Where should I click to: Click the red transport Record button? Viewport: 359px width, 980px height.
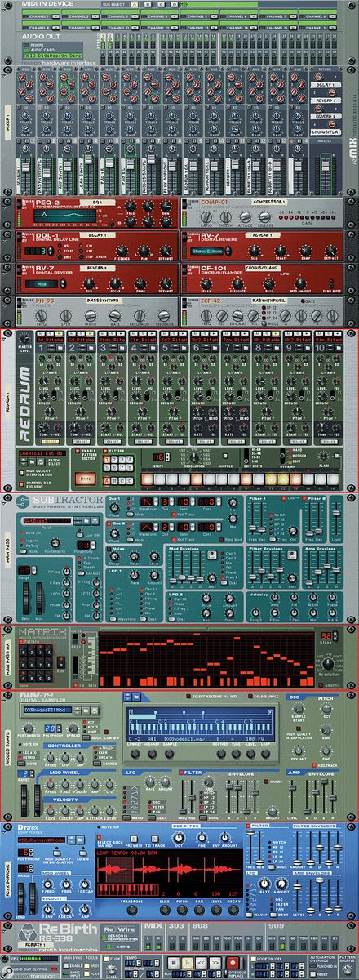pos(233,961)
